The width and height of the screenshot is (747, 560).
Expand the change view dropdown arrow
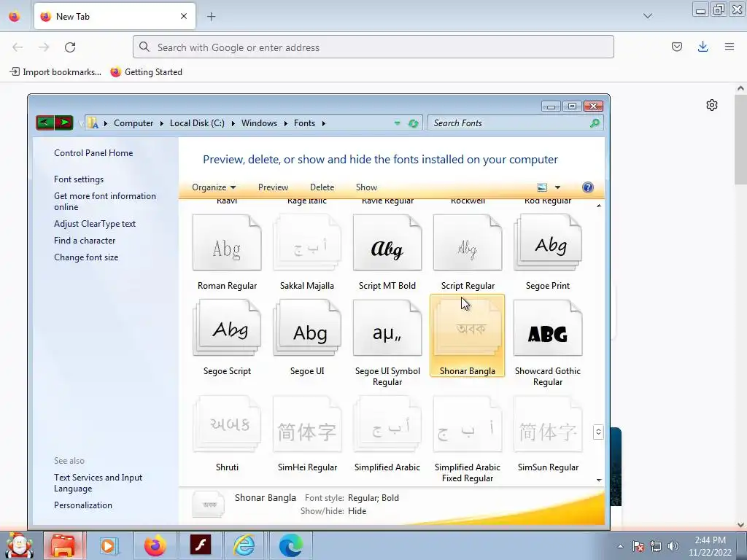(557, 187)
